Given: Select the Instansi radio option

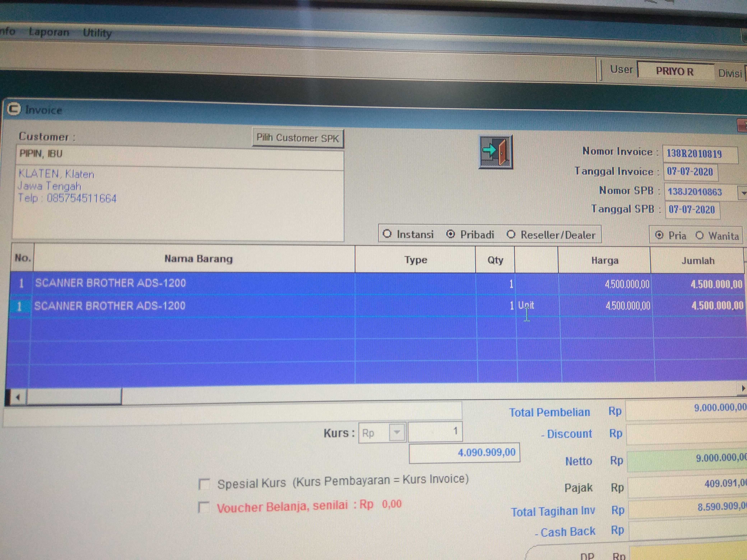Looking at the screenshot, I should click(x=387, y=234).
